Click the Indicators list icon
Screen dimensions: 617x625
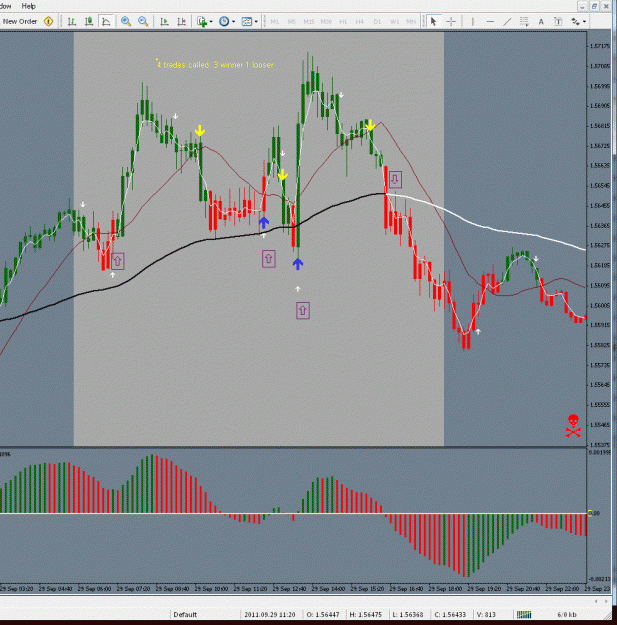click(x=202, y=22)
